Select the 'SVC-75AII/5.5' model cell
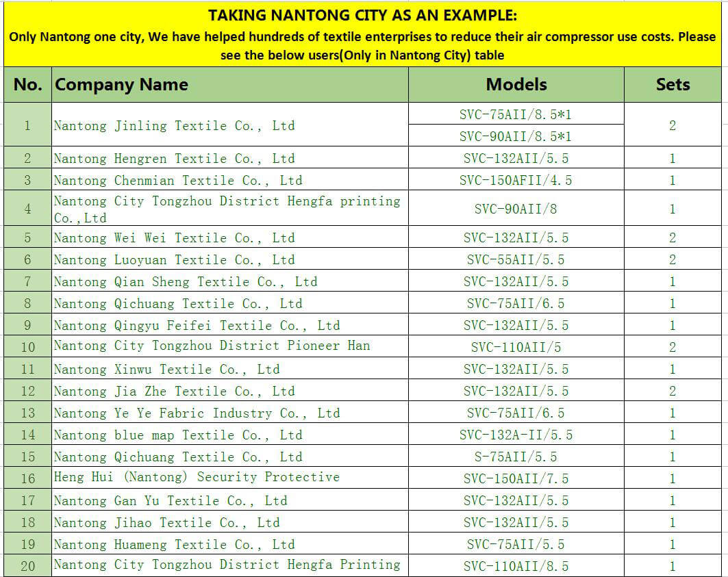The image size is (728, 577). [516, 543]
